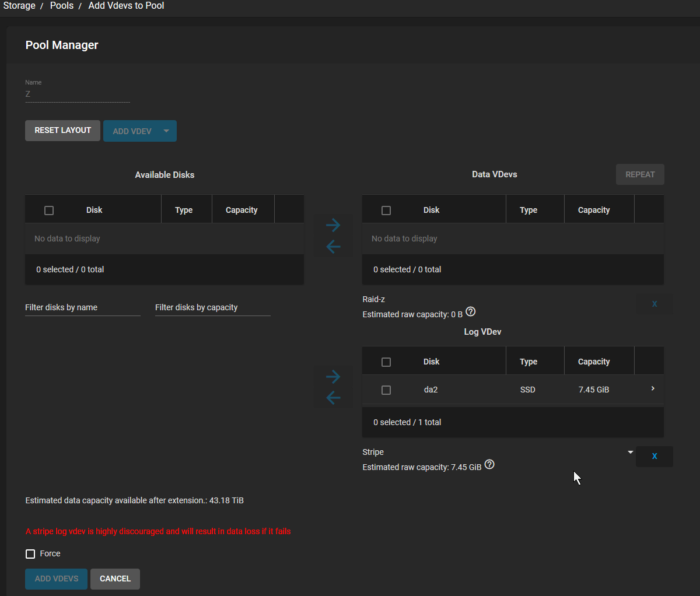Click the ADD VDEVS button
Image resolution: width=700 pixels, height=596 pixels.
[x=56, y=579]
